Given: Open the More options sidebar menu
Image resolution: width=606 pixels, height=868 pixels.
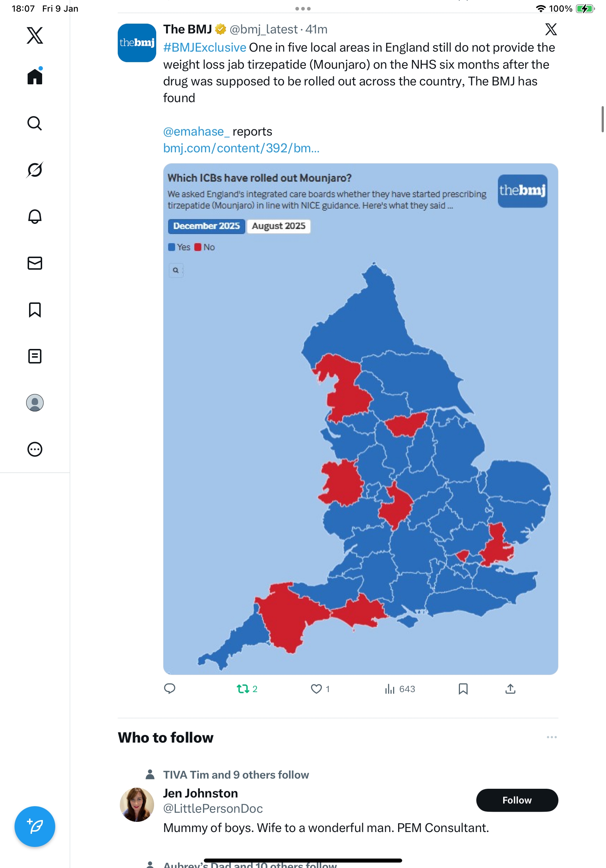Looking at the screenshot, I should (x=35, y=449).
